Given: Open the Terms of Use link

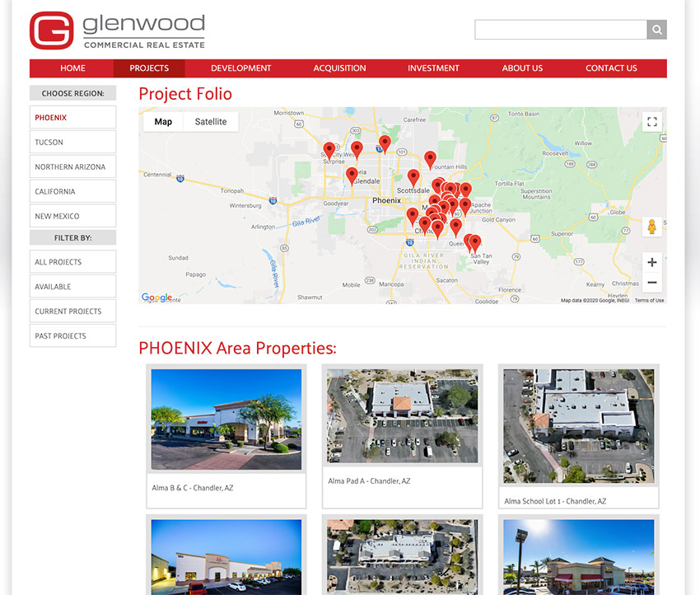Looking at the screenshot, I should click(x=649, y=300).
